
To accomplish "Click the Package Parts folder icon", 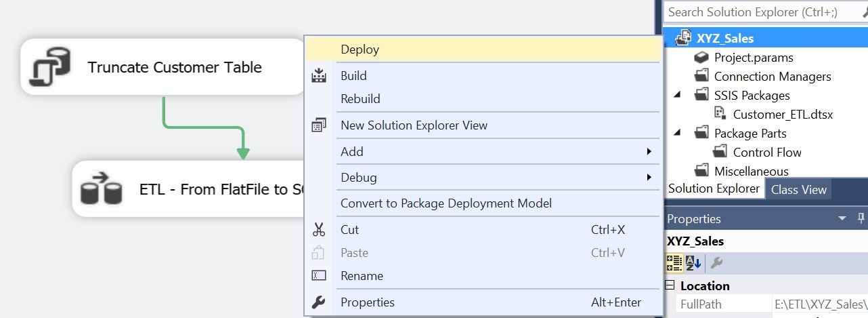I will point(702,134).
